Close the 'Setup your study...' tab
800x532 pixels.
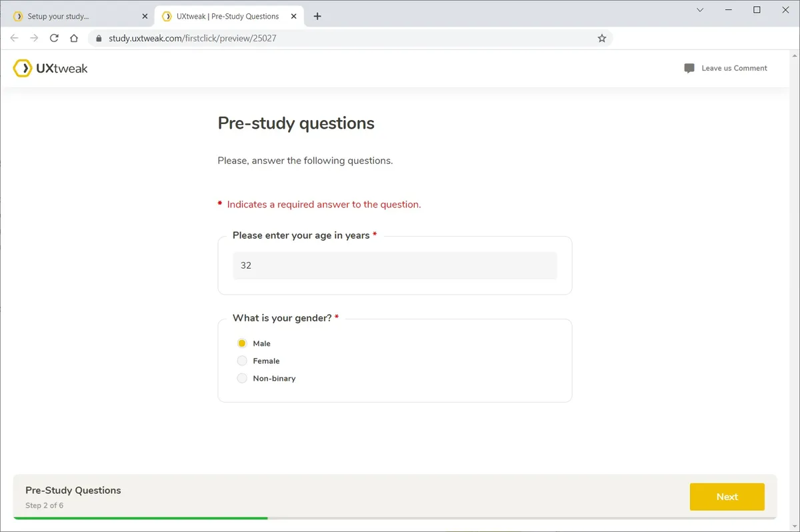[x=145, y=16]
